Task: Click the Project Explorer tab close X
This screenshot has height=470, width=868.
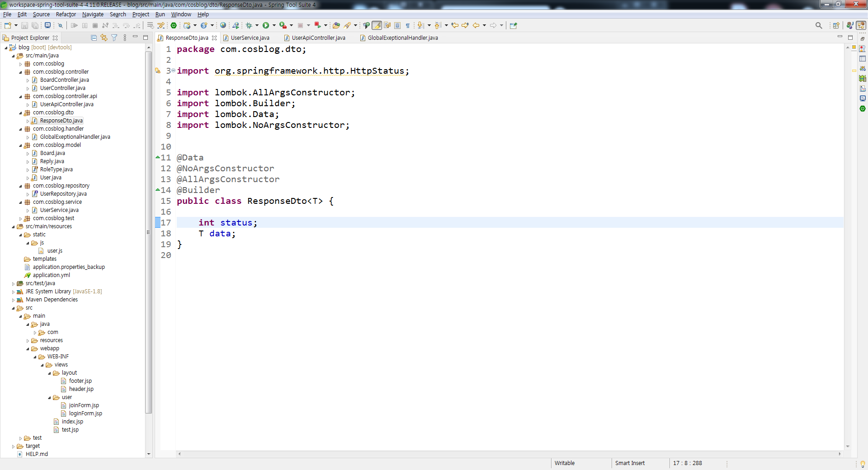Action: 55,38
